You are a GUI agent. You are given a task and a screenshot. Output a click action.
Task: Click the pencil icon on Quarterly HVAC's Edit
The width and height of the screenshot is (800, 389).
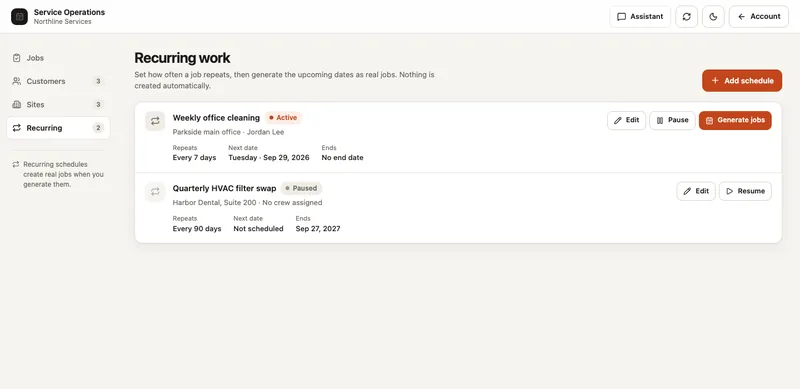click(x=687, y=191)
